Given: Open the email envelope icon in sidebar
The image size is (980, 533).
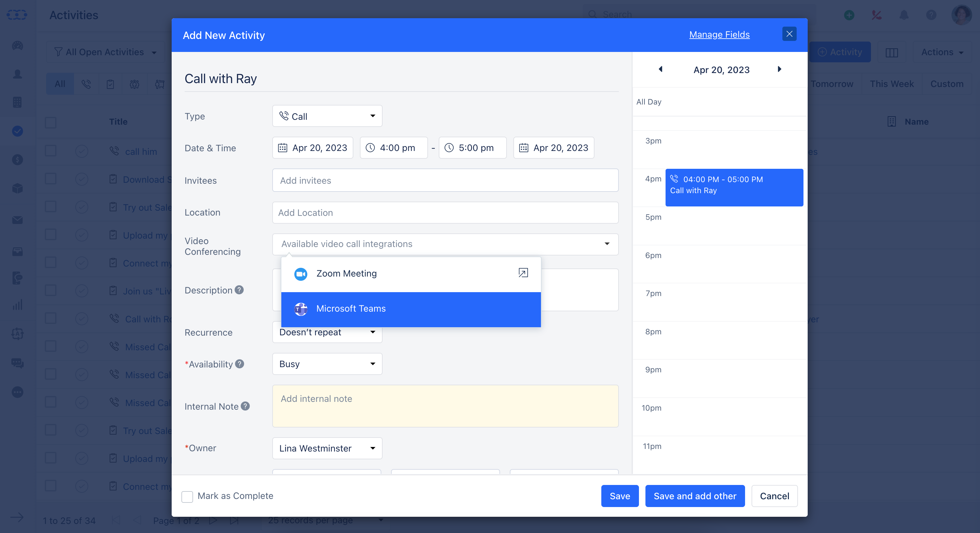Looking at the screenshot, I should coord(17,220).
